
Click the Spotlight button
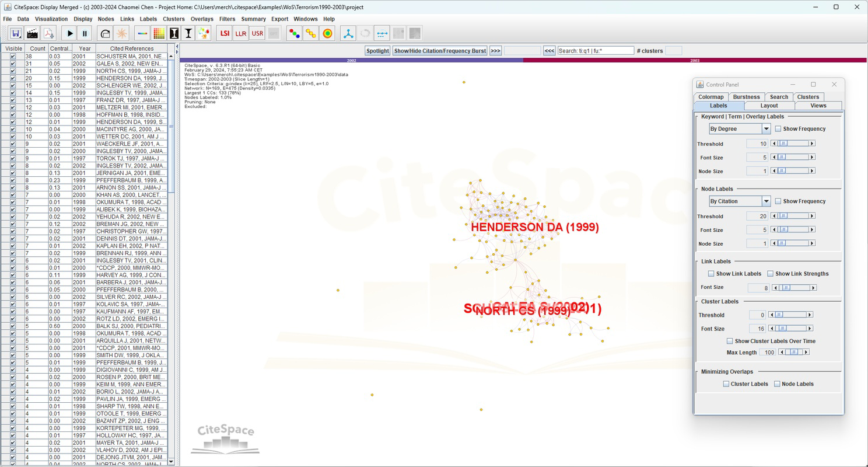(x=377, y=51)
